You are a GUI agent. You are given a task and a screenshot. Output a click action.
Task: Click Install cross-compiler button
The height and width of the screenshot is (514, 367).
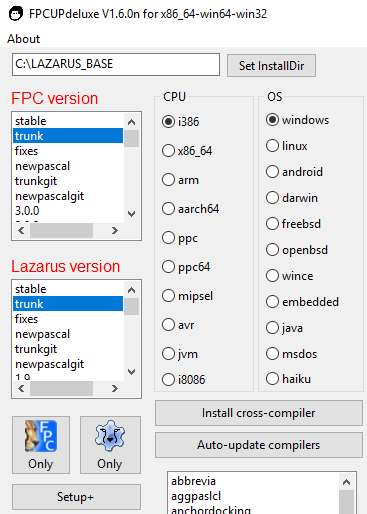pos(259,413)
